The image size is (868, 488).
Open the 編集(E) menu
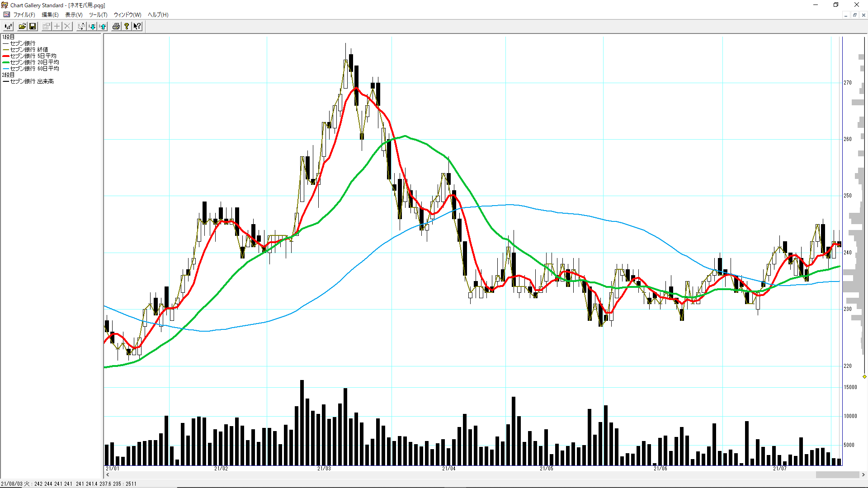click(x=50, y=14)
